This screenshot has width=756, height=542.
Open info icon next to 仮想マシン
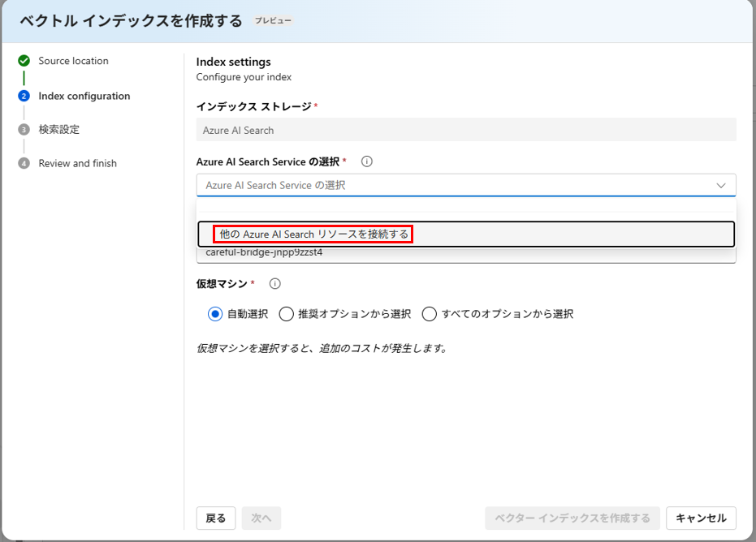pyautogui.click(x=274, y=284)
